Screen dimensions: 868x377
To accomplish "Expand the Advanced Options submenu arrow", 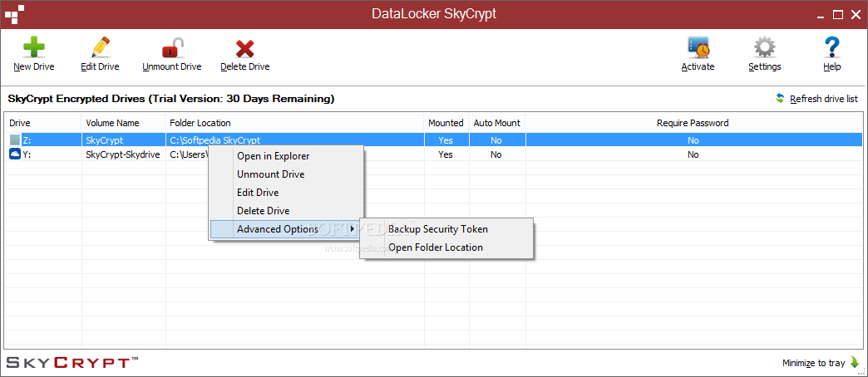I will click(353, 229).
